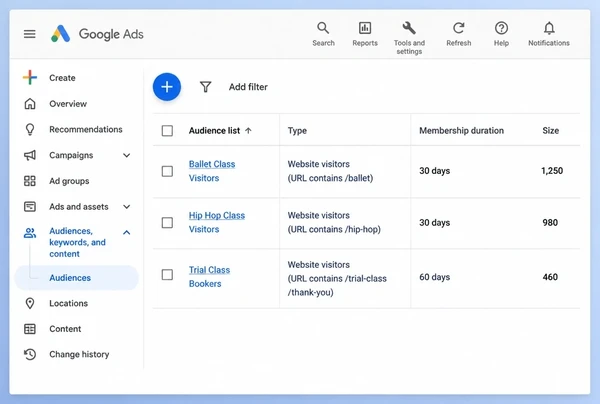
Task: Open the hamburger main menu
Action: pyautogui.click(x=29, y=34)
